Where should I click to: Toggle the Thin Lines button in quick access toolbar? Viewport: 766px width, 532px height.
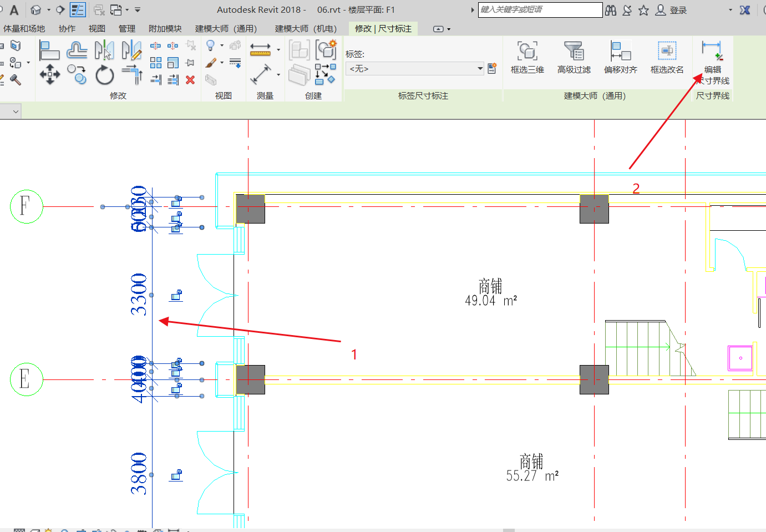coord(78,10)
